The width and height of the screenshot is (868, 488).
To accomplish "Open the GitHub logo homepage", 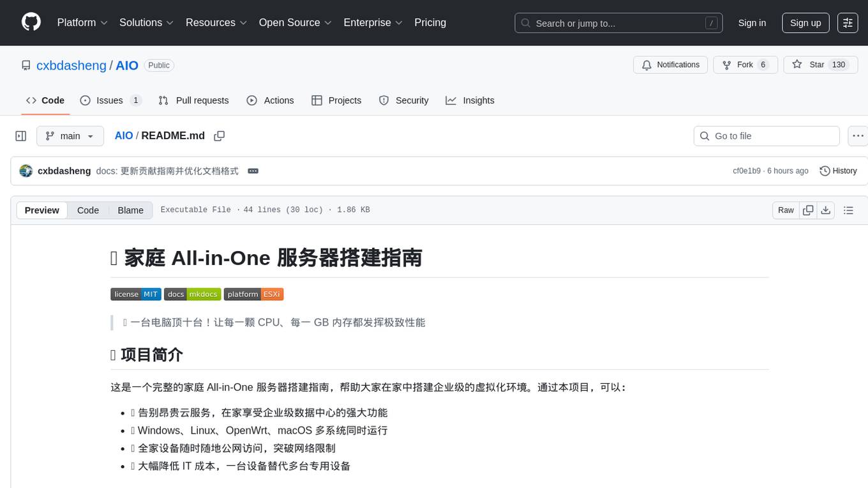I will point(31,22).
